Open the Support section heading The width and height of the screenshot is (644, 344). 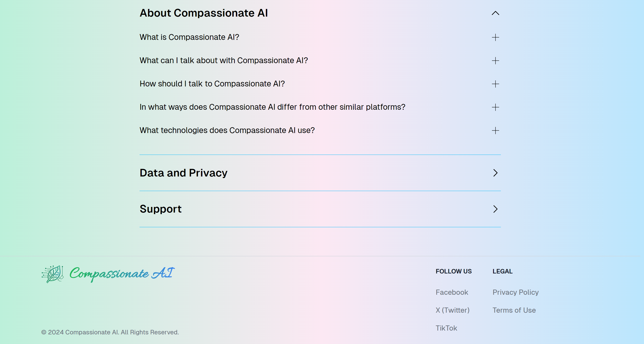pyautogui.click(x=161, y=209)
